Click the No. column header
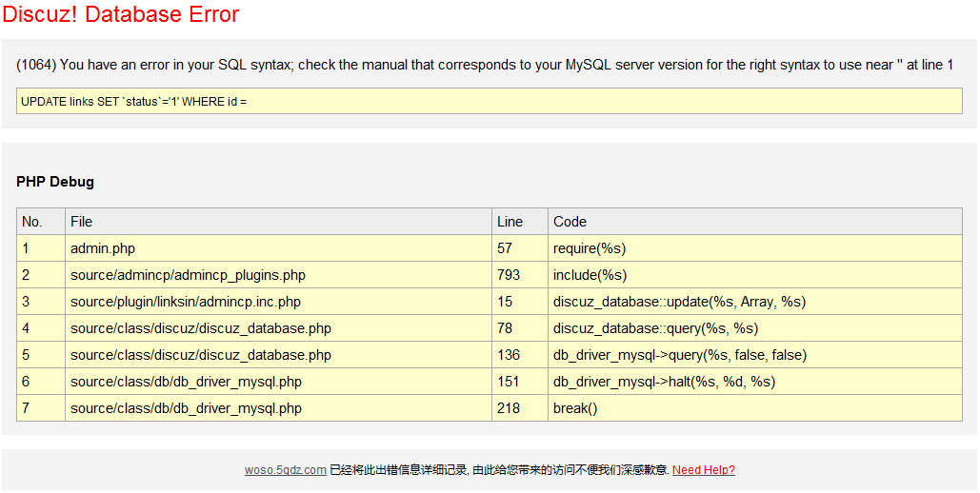This screenshot has height=493, width=980. pos(32,222)
